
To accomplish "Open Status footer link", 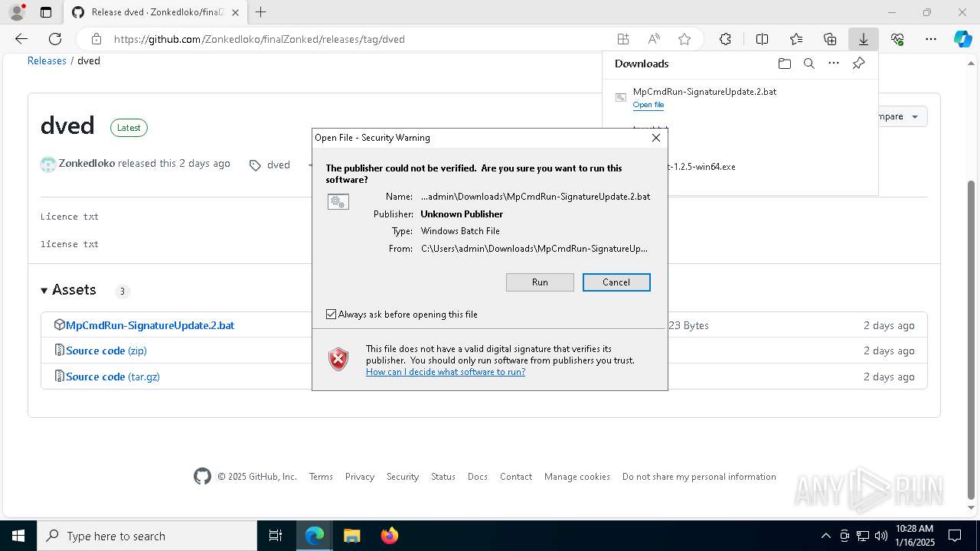I will (443, 477).
